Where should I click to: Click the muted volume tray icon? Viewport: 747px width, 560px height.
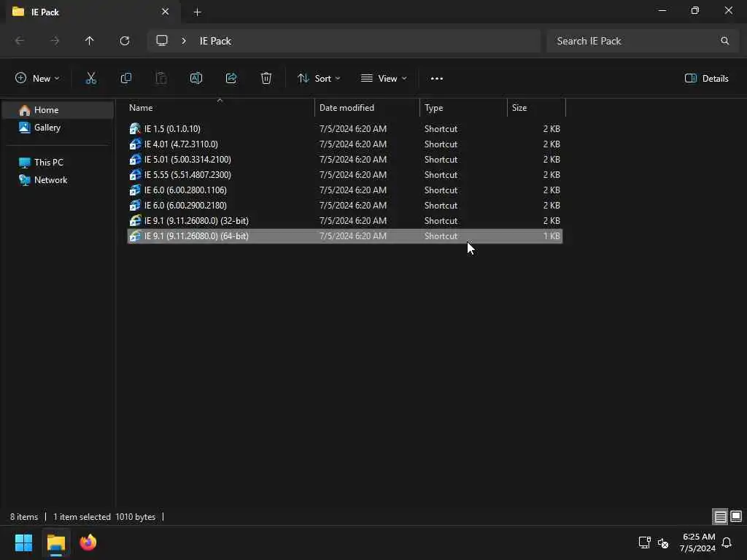[663, 542]
